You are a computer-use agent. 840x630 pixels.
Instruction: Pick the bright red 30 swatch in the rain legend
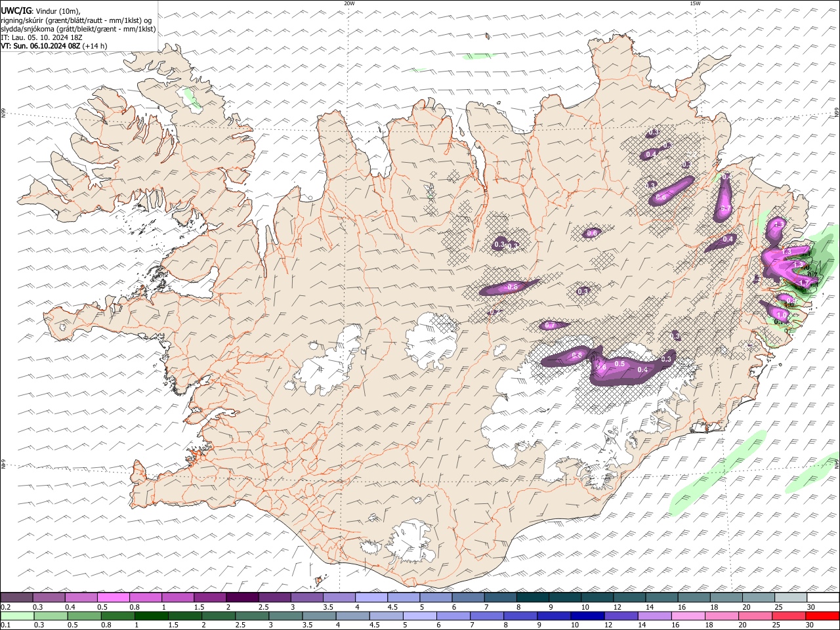(822, 616)
